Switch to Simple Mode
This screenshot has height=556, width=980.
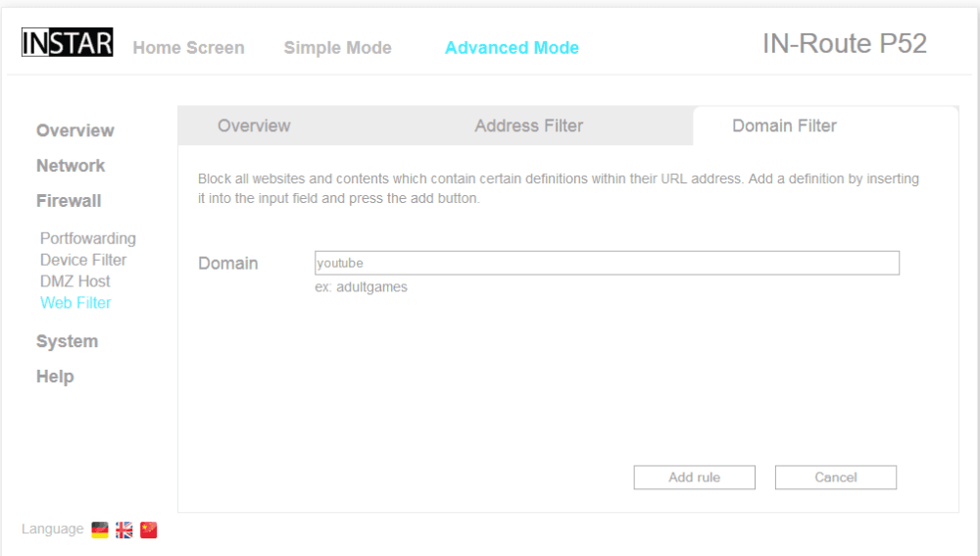(x=337, y=48)
